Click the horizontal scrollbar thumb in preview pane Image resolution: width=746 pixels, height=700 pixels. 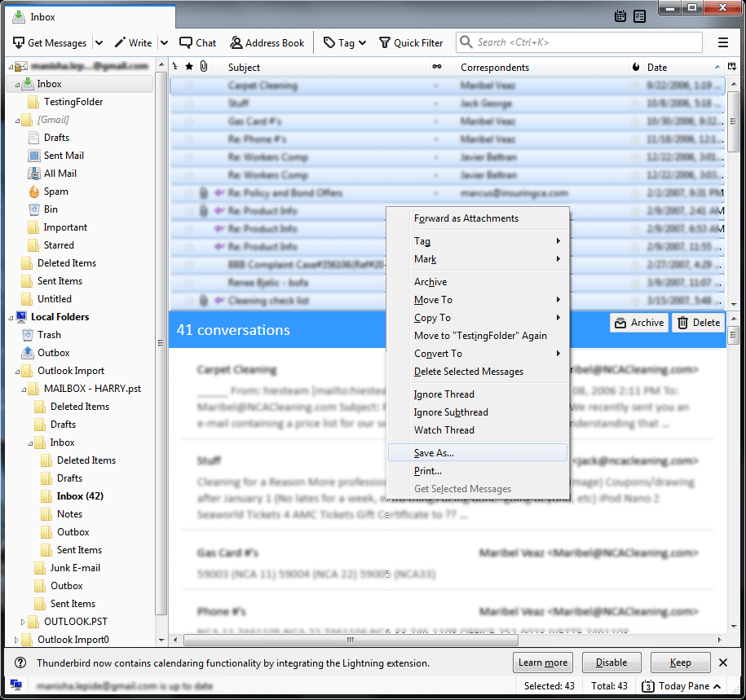[x=351, y=640]
